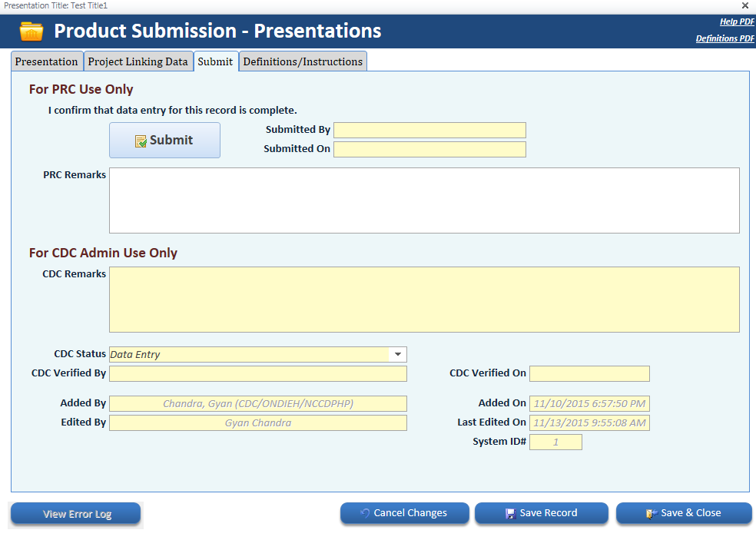
Task: Expand the CDC Status dropdown arrow
Action: 398,354
